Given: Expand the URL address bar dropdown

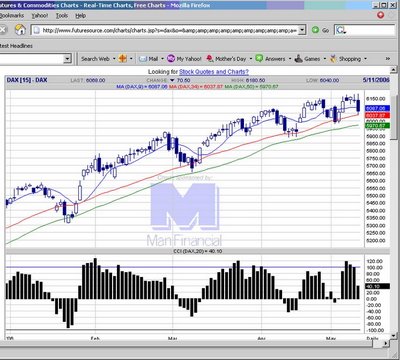Looking at the screenshot, I should [x=302, y=30].
